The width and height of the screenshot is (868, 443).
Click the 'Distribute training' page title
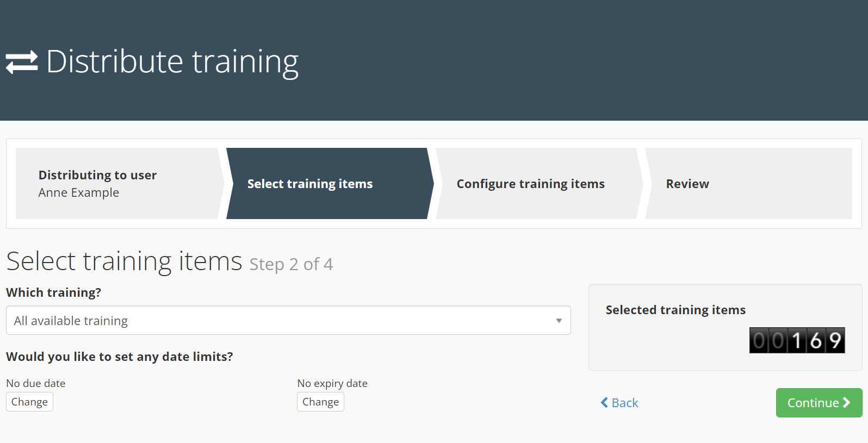click(x=172, y=61)
